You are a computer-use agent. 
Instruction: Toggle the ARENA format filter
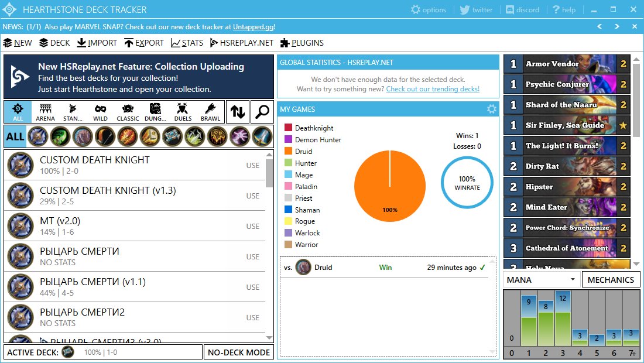click(45, 112)
